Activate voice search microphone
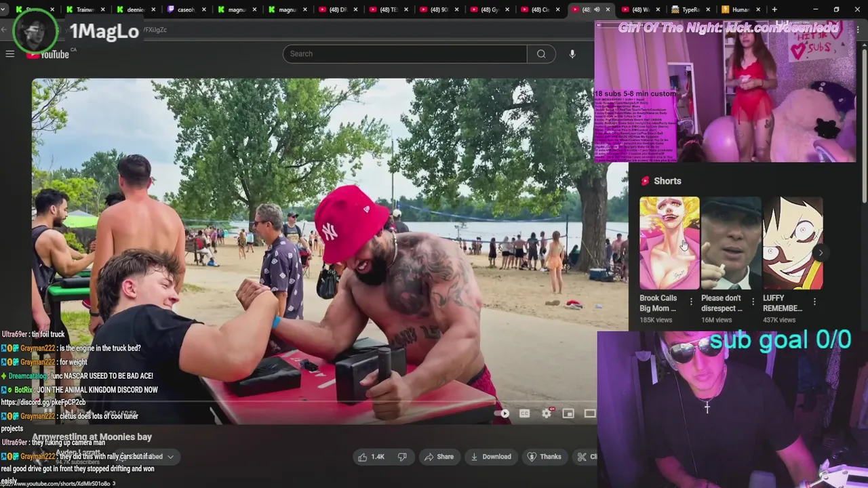This screenshot has width=868, height=488. pos(572,54)
